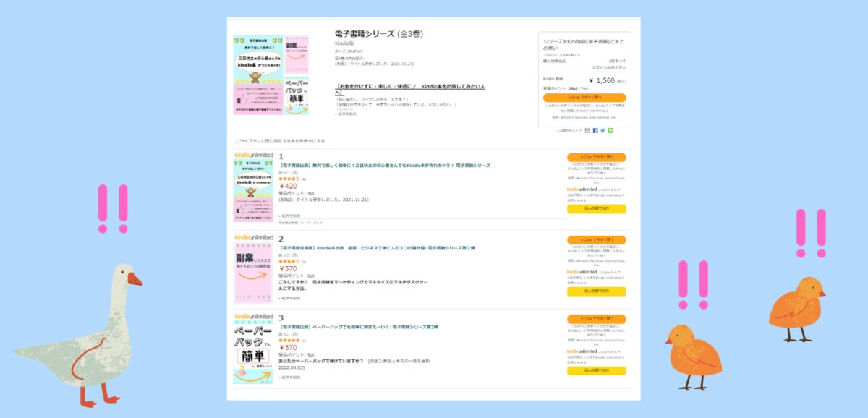
Task: Share the series on Facebook
Action: [595, 131]
